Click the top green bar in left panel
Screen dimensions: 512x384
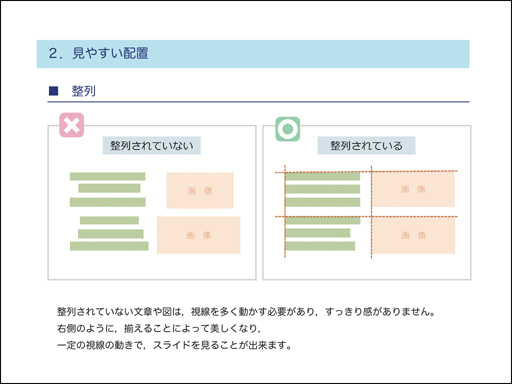pos(108,176)
